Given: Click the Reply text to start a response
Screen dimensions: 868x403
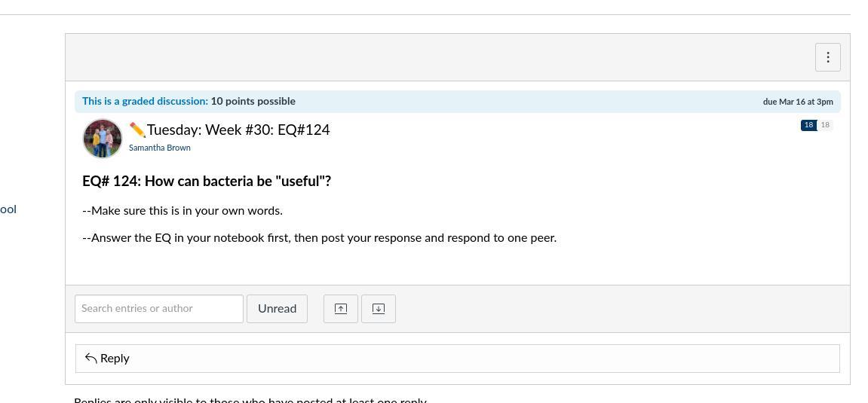Looking at the screenshot, I should tap(115, 359).
